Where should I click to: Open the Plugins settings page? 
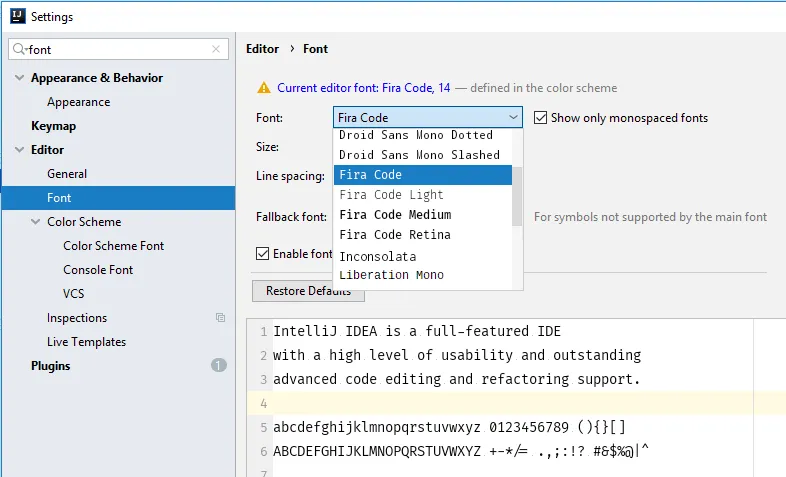point(51,366)
